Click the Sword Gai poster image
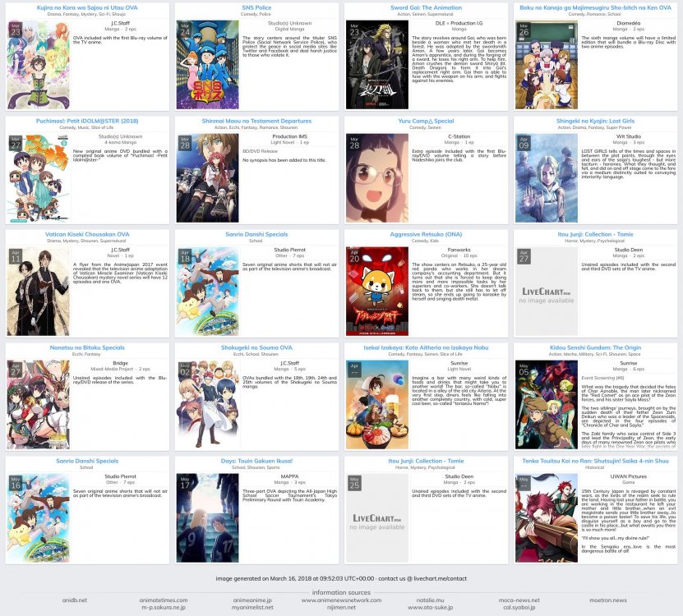Viewport: 683px width, 616px height. point(377,64)
